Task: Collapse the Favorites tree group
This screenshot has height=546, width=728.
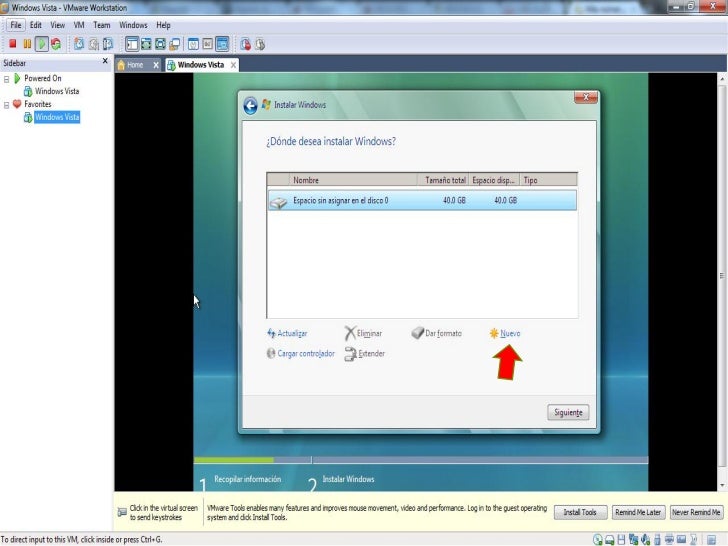Action: (x=6, y=105)
